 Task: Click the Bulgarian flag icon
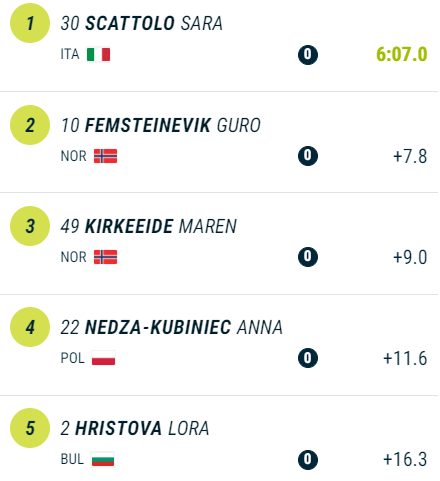pos(103,459)
